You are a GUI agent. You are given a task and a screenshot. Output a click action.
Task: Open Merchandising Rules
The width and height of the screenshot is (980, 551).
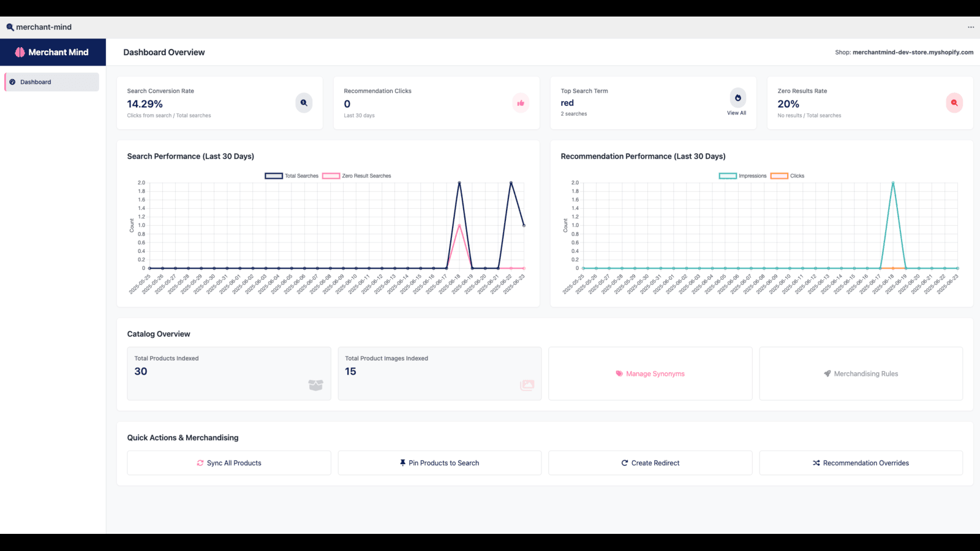click(x=861, y=373)
